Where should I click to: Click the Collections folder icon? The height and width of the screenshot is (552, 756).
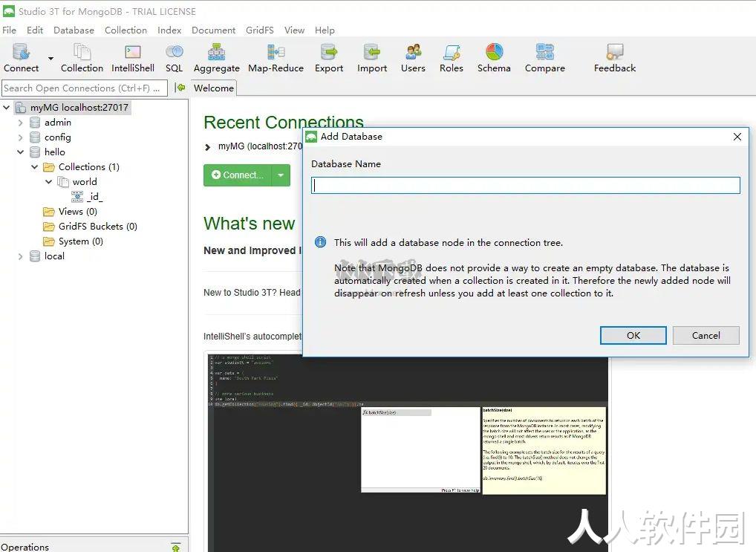point(49,167)
